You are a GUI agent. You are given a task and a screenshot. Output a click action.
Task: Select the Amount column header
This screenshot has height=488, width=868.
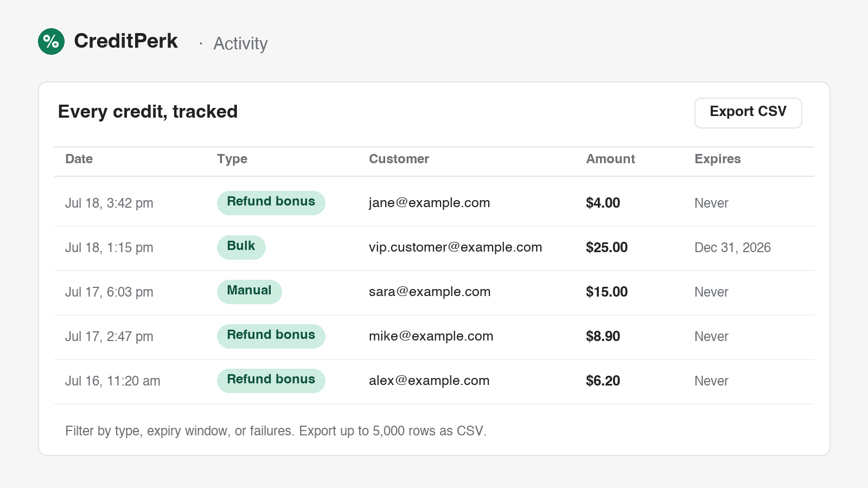click(x=610, y=159)
